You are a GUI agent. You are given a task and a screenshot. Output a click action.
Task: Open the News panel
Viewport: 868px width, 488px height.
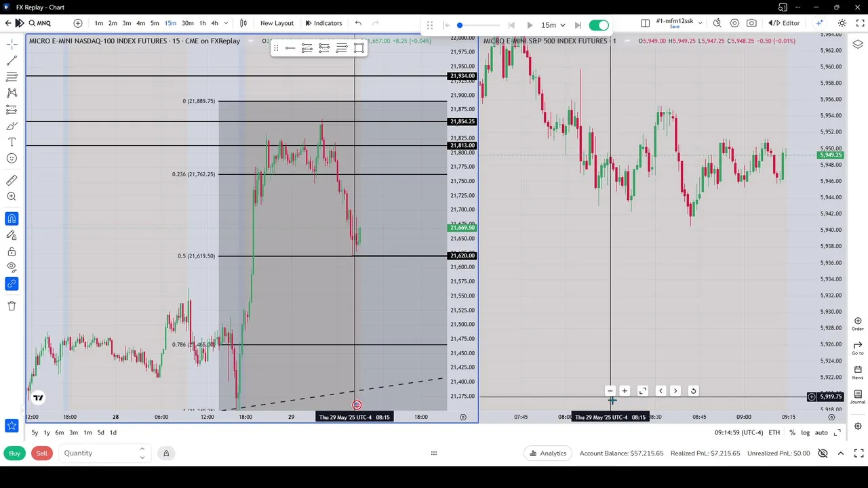(858, 372)
